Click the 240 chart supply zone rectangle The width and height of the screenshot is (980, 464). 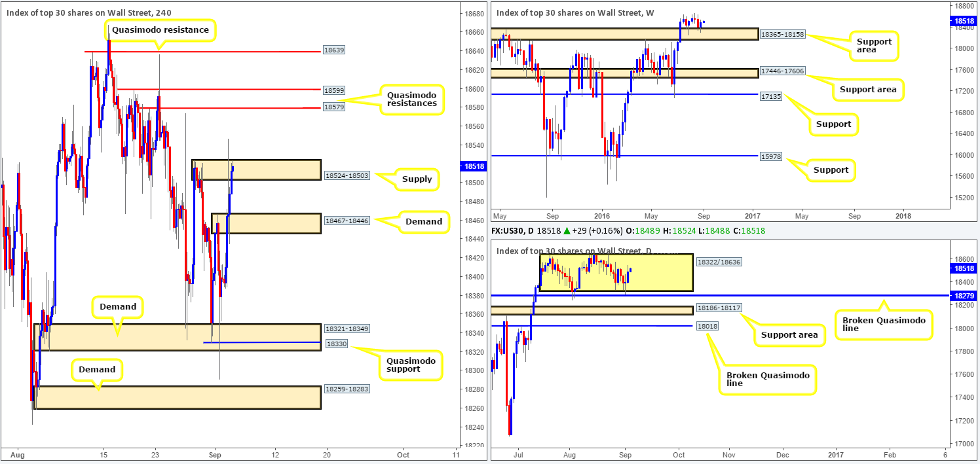coord(257,170)
